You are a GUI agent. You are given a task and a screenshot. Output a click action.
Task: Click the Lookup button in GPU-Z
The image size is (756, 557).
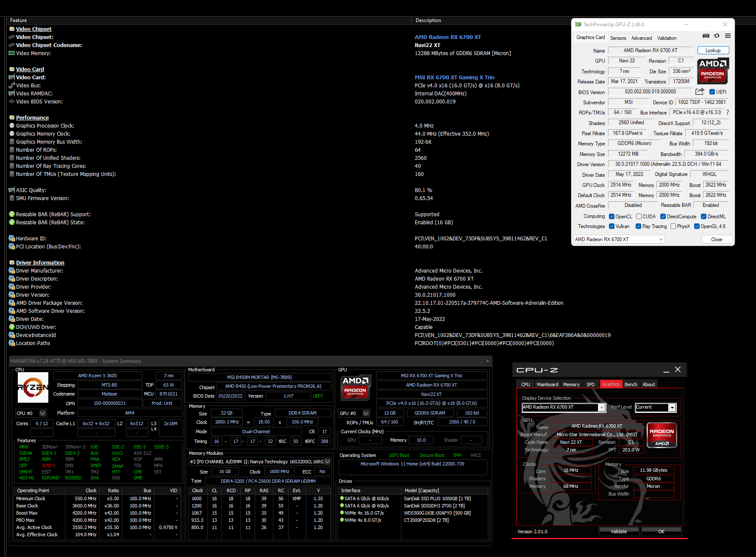click(713, 50)
